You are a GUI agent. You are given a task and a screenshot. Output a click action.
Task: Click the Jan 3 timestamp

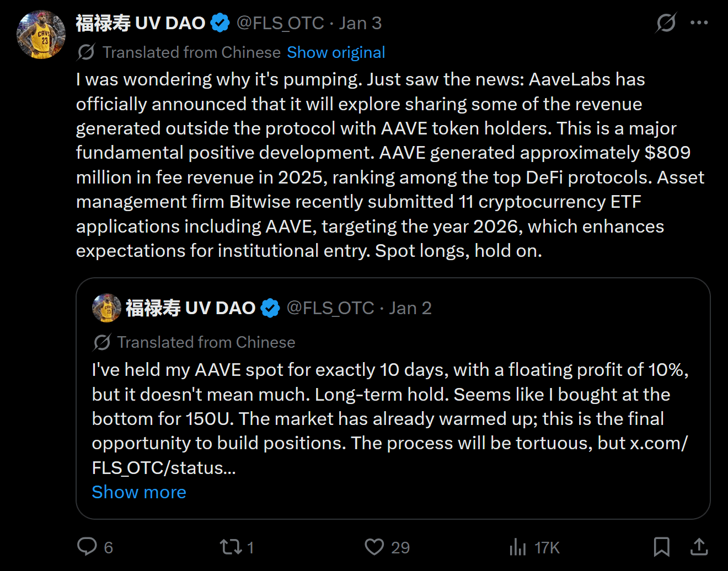360,23
